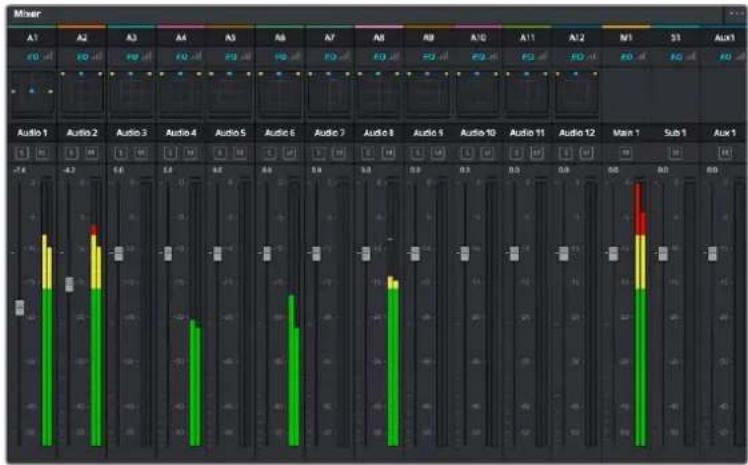
Task: Select the A10 channel header
Action: [x=478, y=38]
